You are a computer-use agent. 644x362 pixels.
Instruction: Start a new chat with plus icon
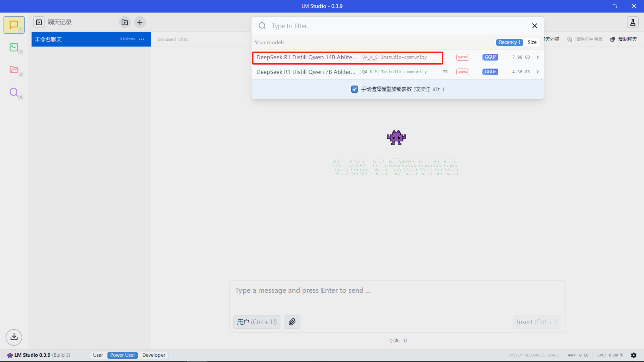[140, 22]
